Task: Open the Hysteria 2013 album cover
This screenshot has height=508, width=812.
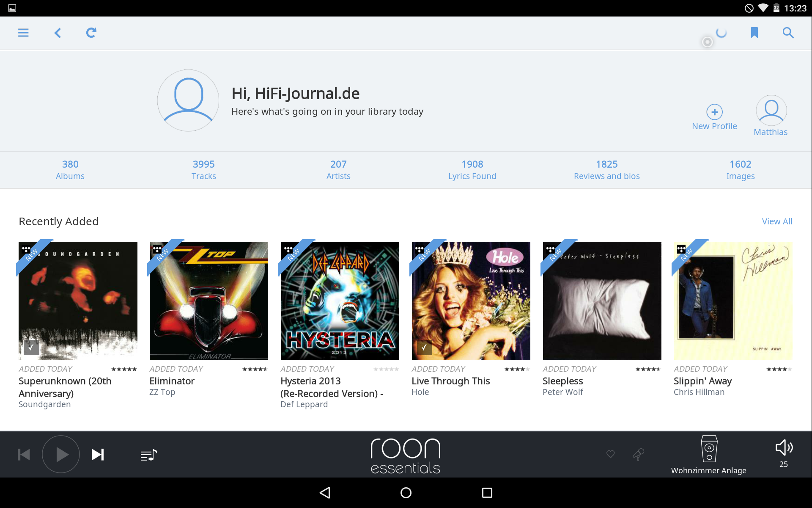Action: tap(340, 301)
